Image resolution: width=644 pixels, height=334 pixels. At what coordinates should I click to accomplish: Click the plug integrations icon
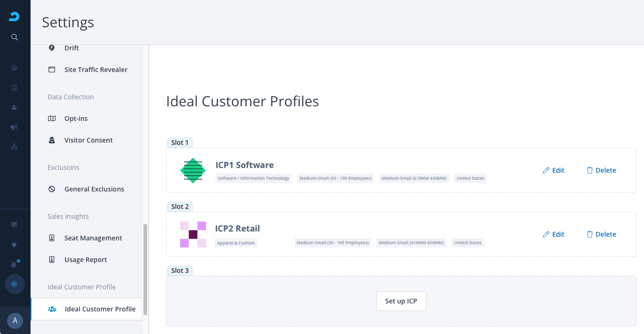14,245
